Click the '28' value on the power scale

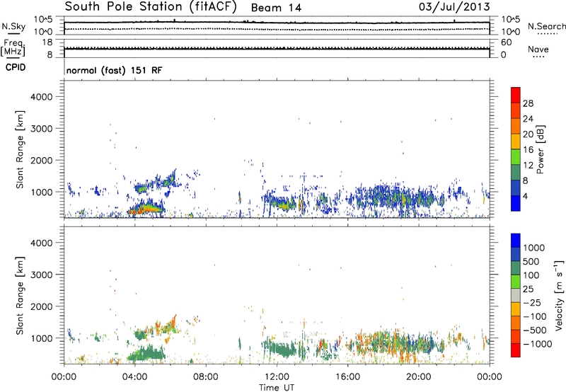tap(528, 103)
